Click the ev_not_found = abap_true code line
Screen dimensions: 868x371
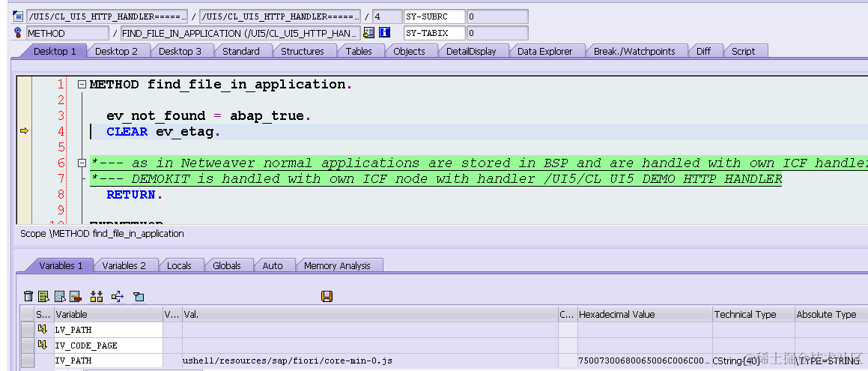(x=208, y=115)
